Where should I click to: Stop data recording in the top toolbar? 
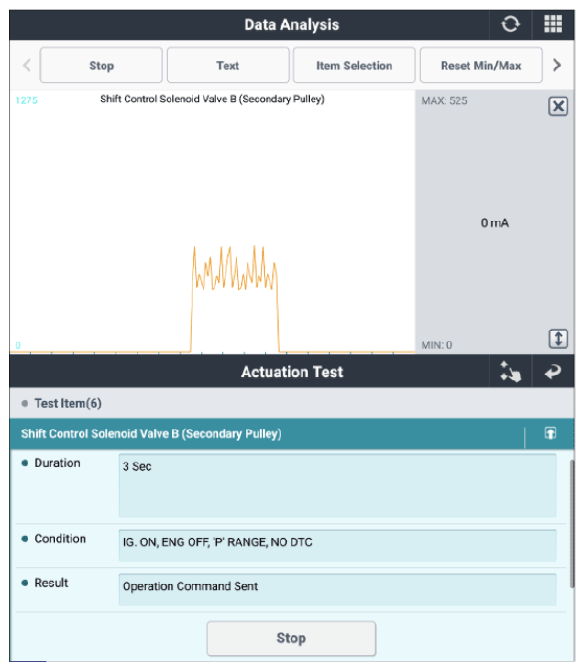pos(101,65)
